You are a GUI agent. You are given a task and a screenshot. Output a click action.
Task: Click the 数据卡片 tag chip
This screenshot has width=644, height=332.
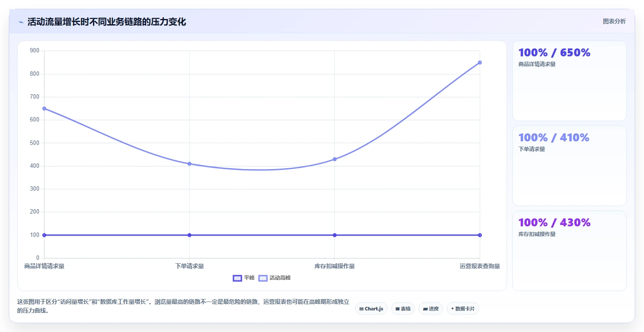(463, 309)
